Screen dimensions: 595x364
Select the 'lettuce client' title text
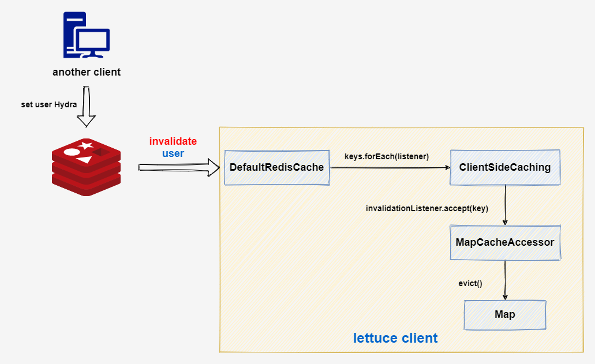click(395, 338)
